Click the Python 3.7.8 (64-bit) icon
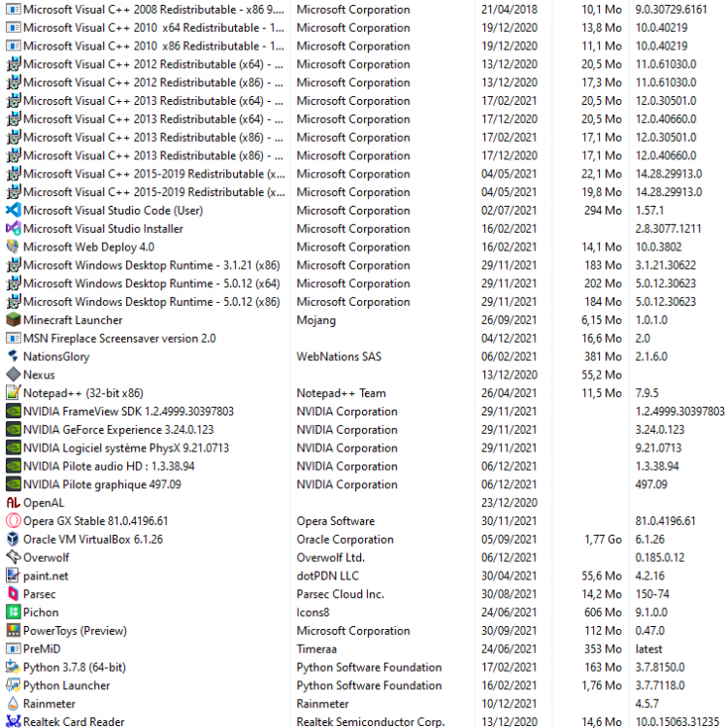The height and width of the screenshot is (728, 726). tap(13, 667)
